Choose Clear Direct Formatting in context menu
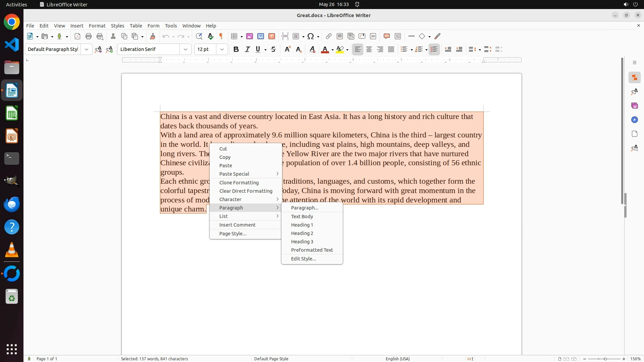This screenshot has height=362, width=644. point(246,191)
